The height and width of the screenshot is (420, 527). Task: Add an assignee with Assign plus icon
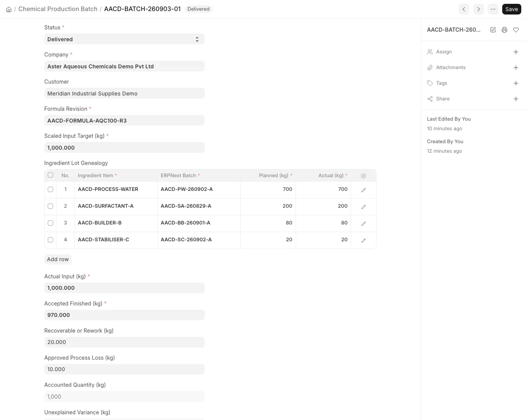(516, 52)
